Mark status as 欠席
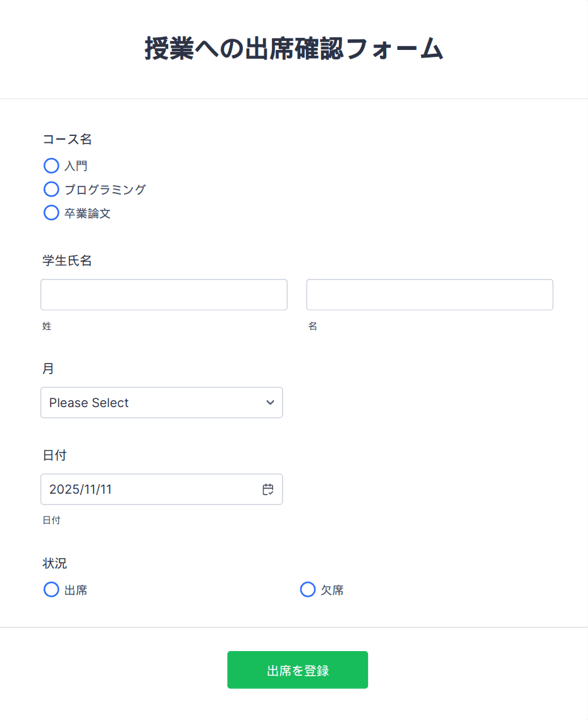The image size is (588, 720). pyautogui.click(x=308, y=590)
